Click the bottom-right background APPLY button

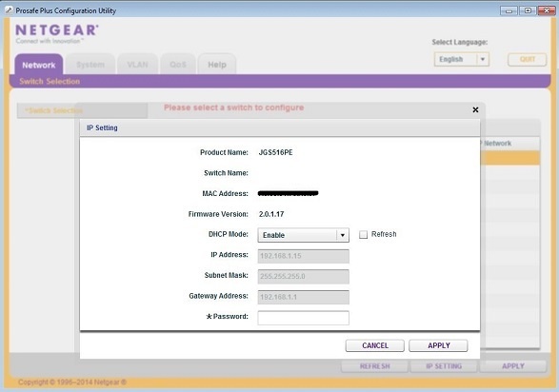[x=513, y=366]
